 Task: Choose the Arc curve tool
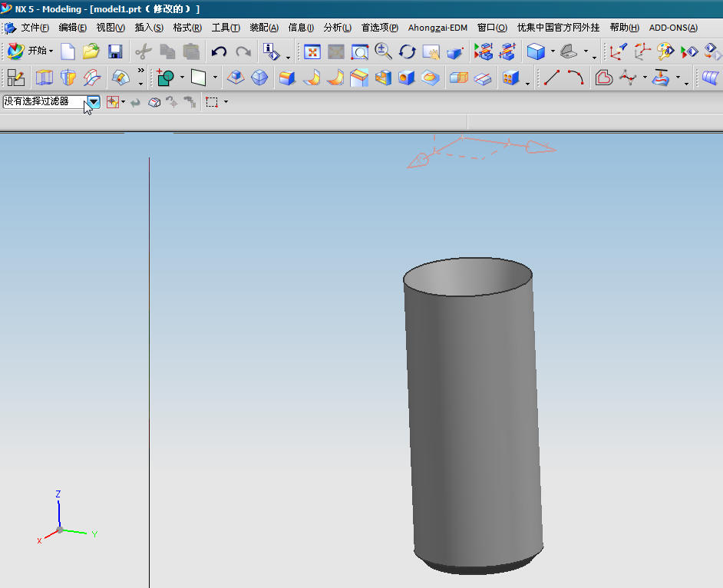tap(575, 78)
